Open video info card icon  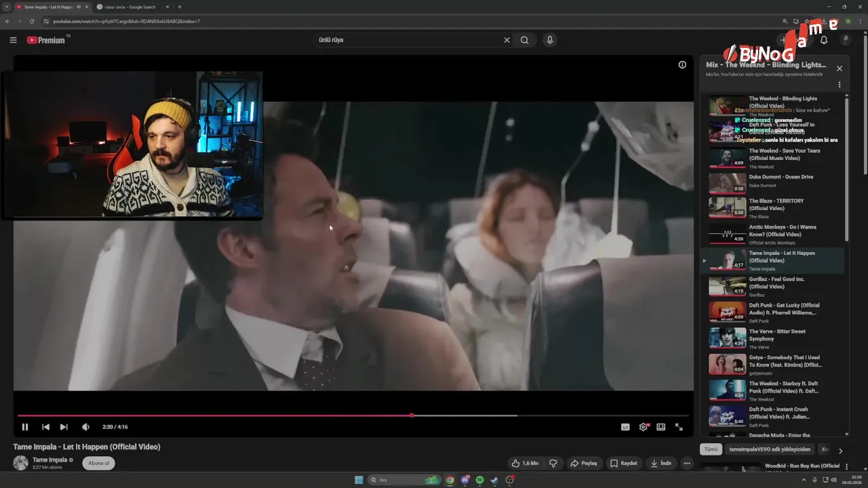tap(682, 65)
